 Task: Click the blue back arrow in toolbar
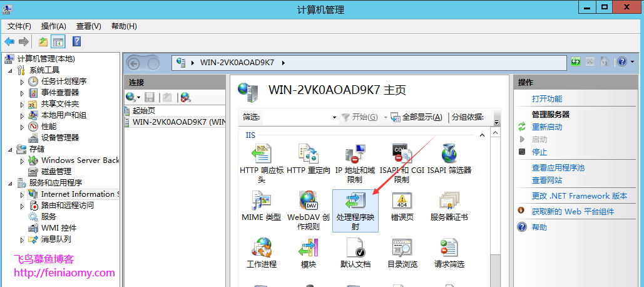pos(9,41)
